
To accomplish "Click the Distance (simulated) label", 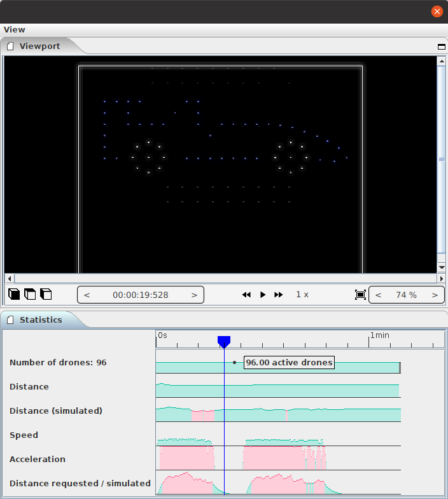I will (x=56, y=411).
